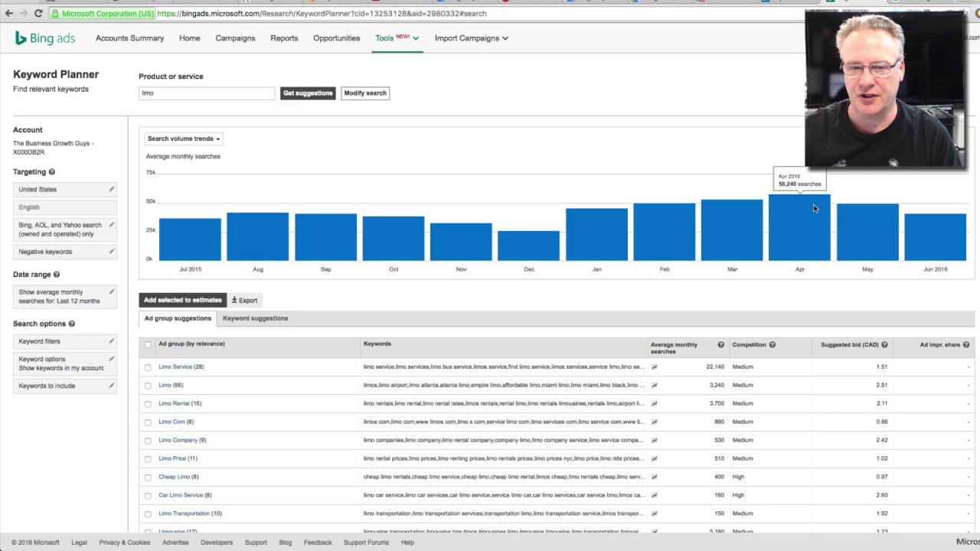Edit Negative keywords pencil icon
This screenshot has height=551, width=980.
click(x=111, y=251)
